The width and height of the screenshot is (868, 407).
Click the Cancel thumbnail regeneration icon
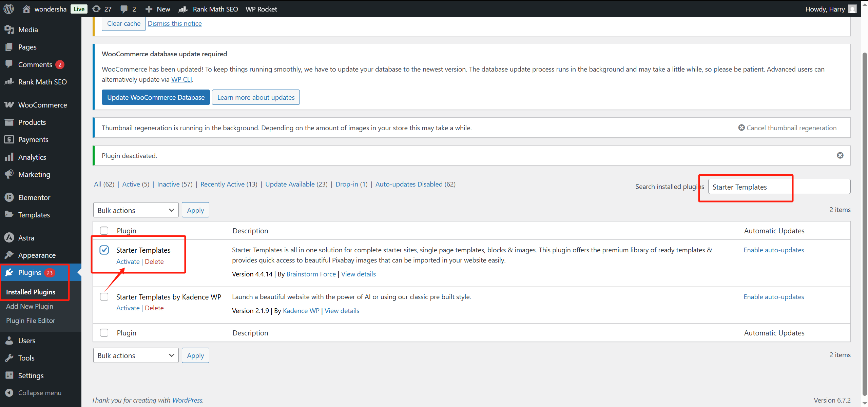741,128
